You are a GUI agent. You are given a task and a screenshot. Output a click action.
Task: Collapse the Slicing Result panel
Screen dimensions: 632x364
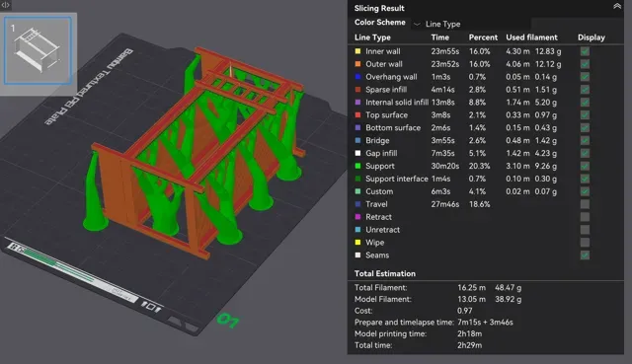616,6
